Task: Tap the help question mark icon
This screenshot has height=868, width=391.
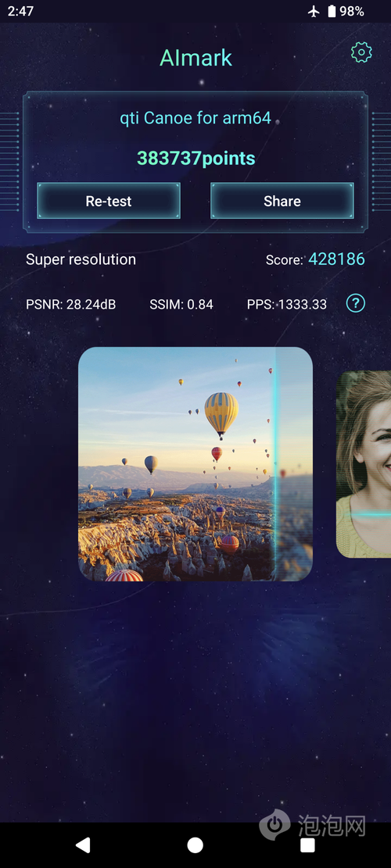Action: 356,303
